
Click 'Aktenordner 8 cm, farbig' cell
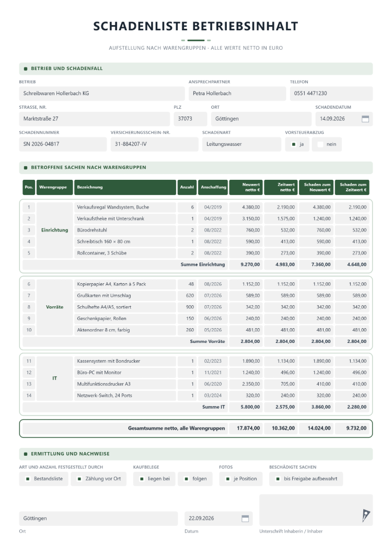[x=125, y=330]
